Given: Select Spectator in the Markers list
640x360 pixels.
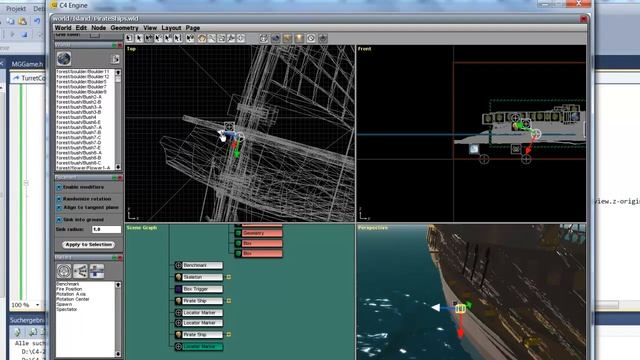Looking at the screenshot, I should [x=67, y=309].
